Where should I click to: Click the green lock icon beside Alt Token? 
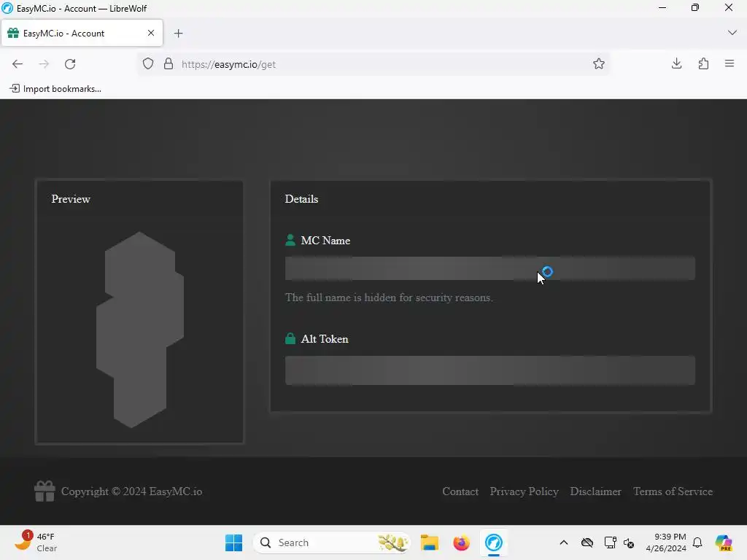(290, 338)
